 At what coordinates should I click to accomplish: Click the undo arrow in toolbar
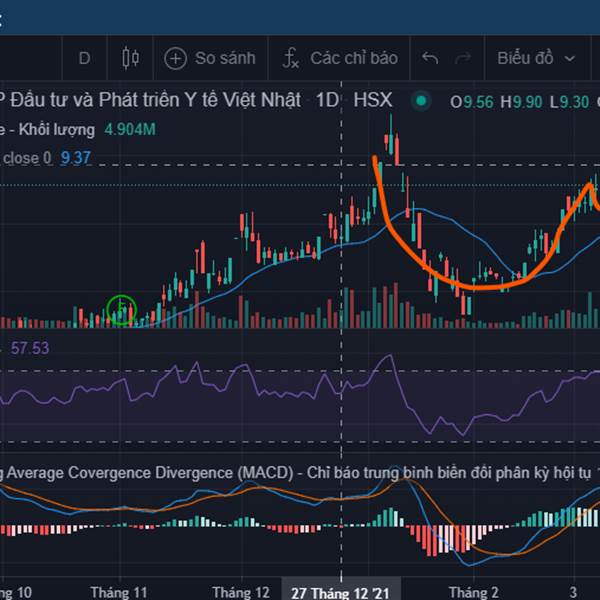(x=430, y=58)
